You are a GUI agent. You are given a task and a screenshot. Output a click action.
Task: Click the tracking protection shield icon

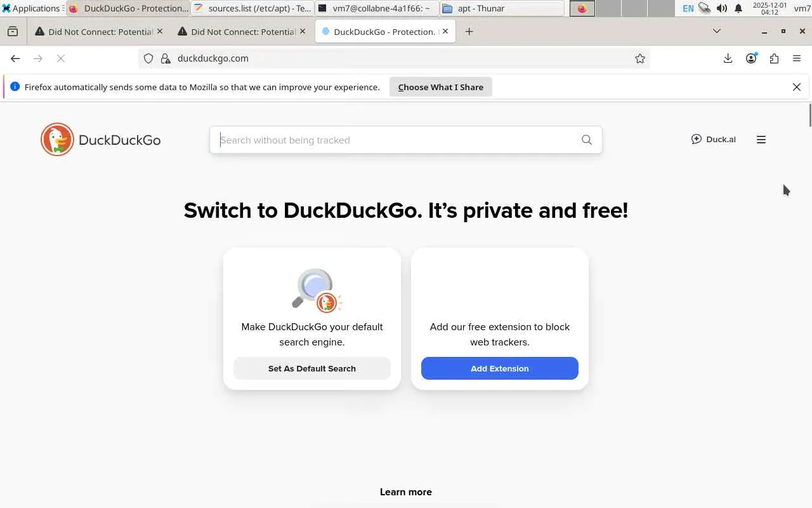pos(148,58)
